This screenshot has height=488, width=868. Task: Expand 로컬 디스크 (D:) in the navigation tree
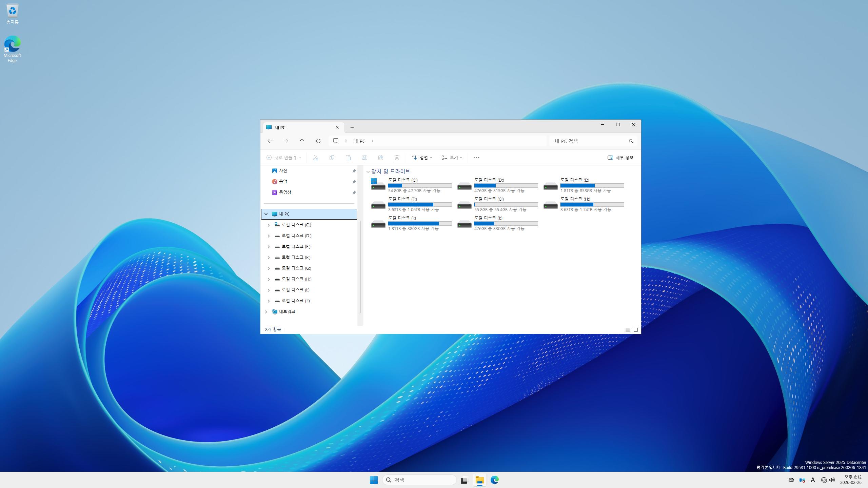pos(269,236)
